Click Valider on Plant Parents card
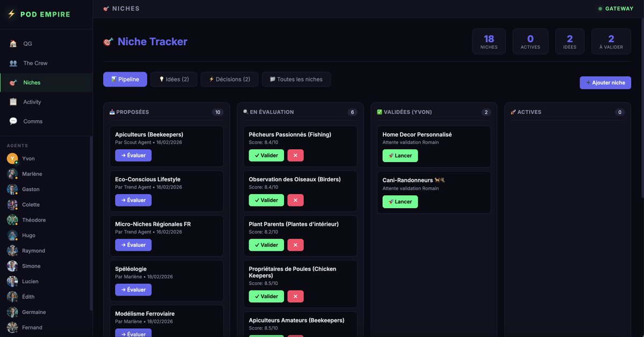Viewport: 644px width, 337px height. [266, 245]
